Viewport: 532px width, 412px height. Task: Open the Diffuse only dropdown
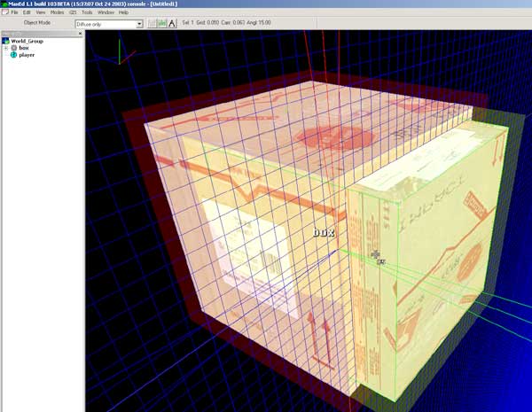[x=109, y=24]
